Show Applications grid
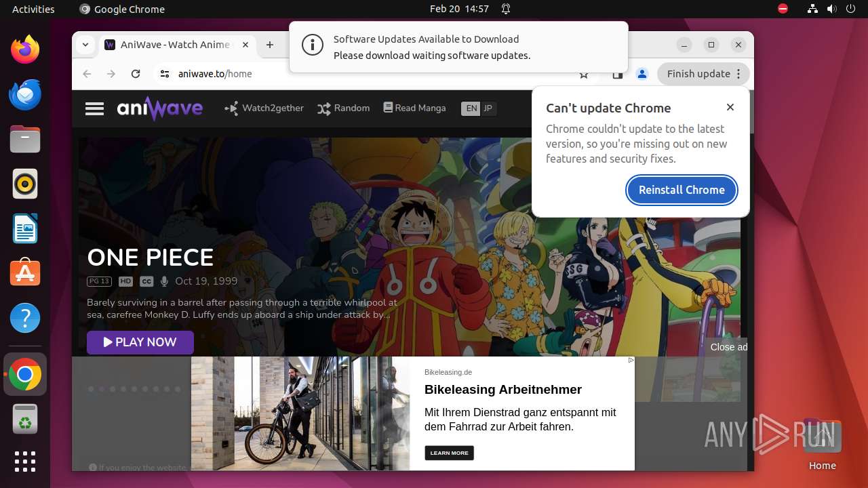Image resolution: width=868 pixels, height=488 pixels. tap(25, 462)
